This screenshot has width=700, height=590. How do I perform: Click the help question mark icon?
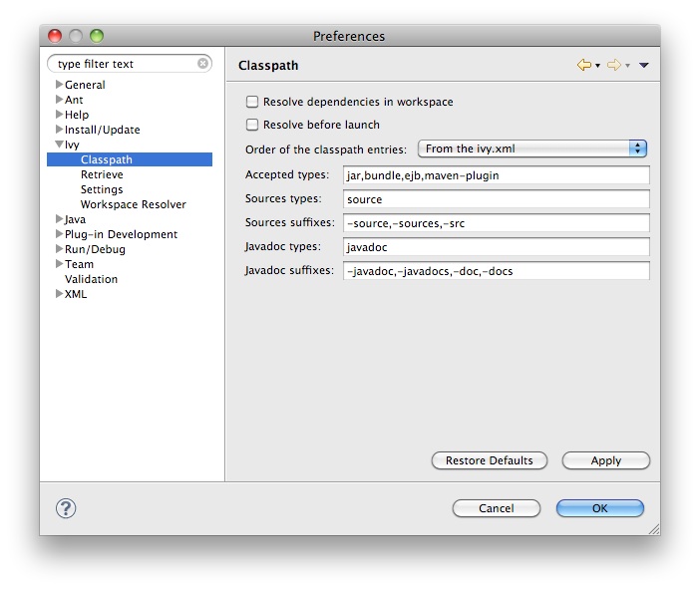point(66,508)
